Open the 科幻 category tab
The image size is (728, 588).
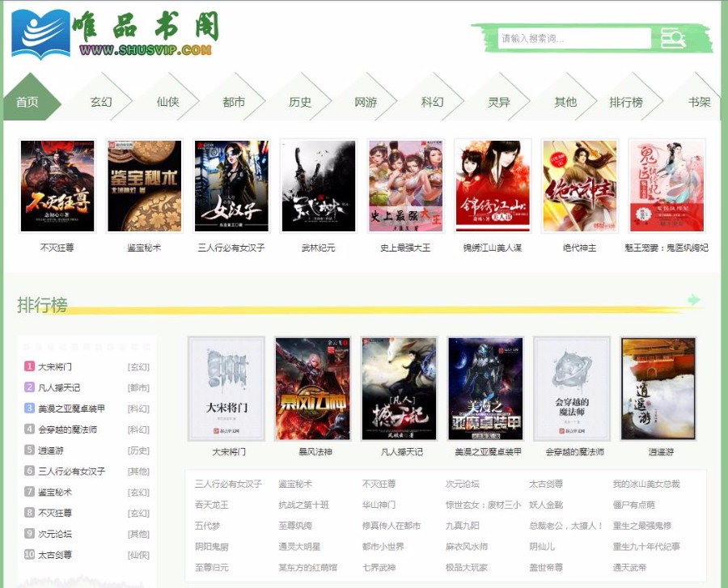point(432,102)
